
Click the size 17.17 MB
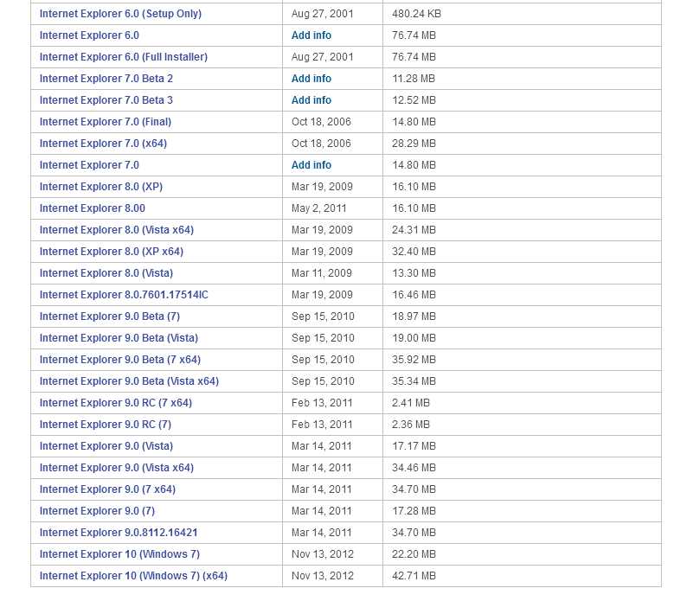(414, 446)
